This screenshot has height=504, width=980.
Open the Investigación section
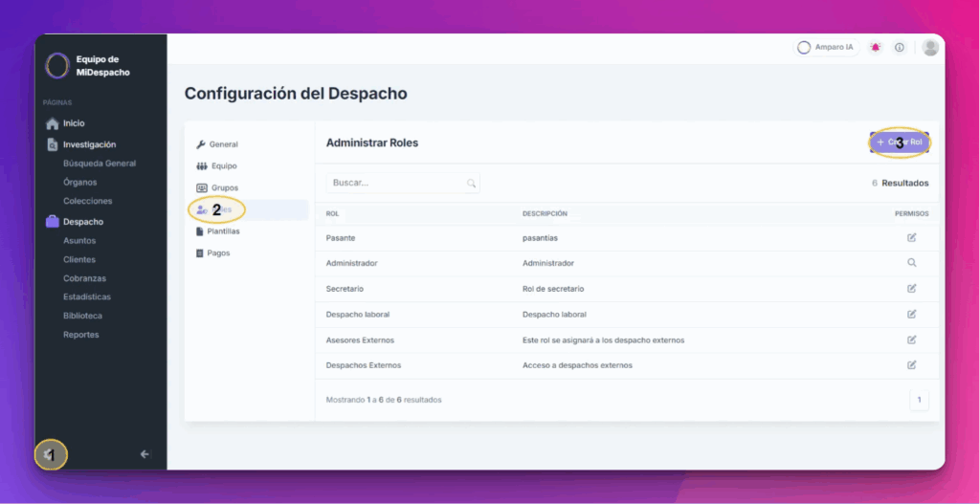[89, 145]
